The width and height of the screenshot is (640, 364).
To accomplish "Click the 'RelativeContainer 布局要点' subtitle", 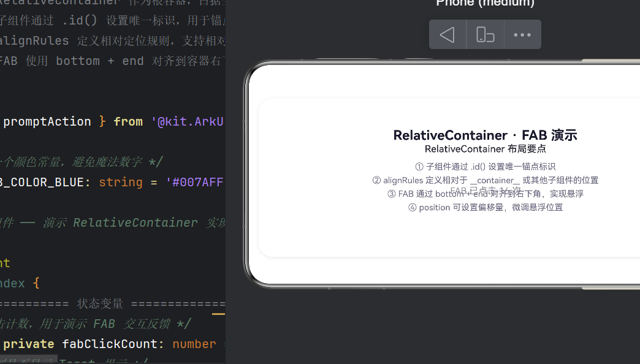I will pos(485,149).
